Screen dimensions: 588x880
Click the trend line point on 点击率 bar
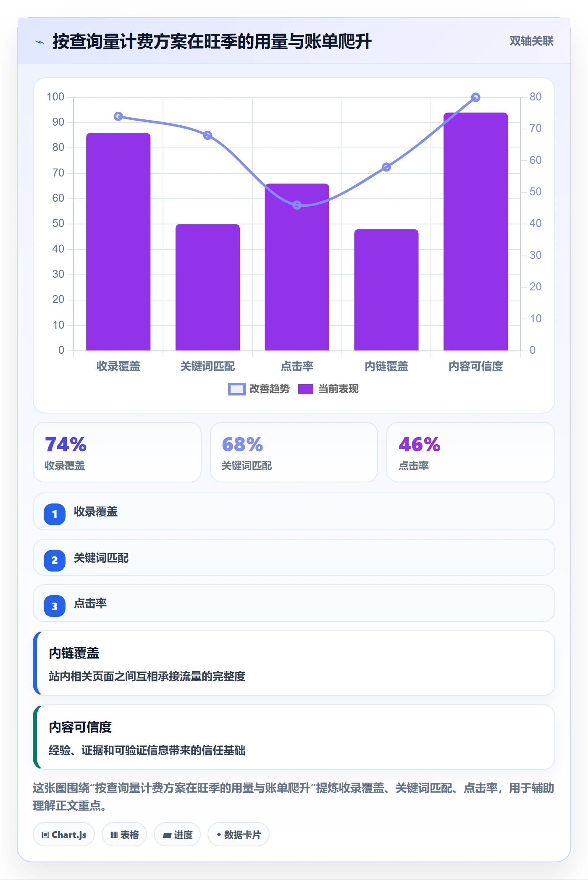coord(297,205)
